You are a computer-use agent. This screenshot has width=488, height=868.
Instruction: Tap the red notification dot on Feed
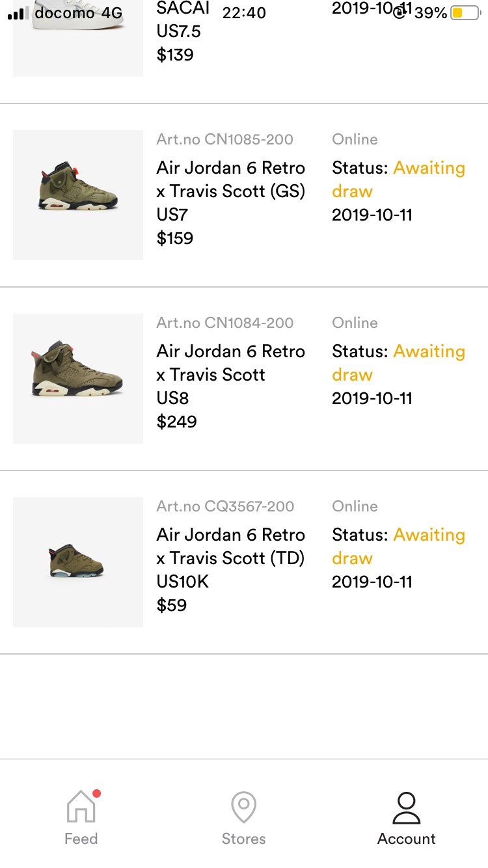(96, 793)
